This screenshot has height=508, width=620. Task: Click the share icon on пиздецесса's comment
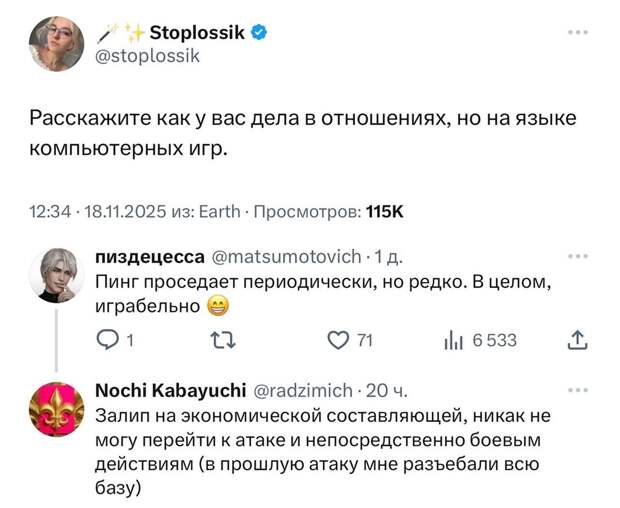coord(577,340)
